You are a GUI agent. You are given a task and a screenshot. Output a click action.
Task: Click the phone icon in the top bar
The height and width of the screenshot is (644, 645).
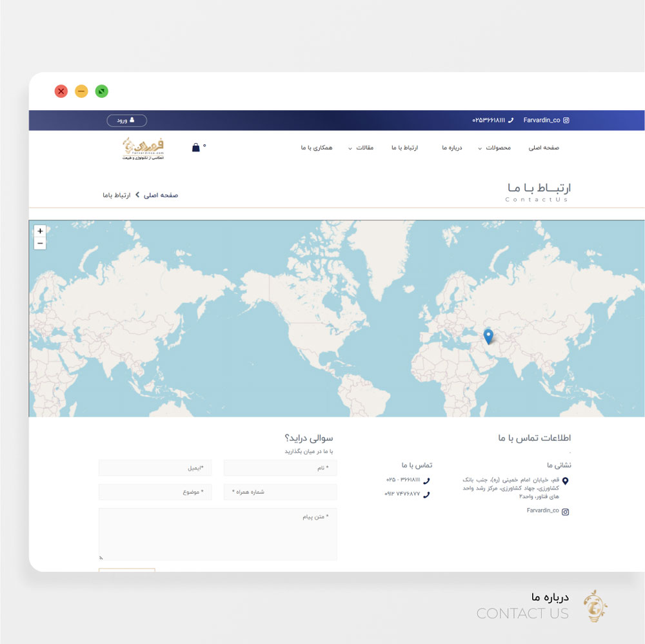[x=511, y=121]
